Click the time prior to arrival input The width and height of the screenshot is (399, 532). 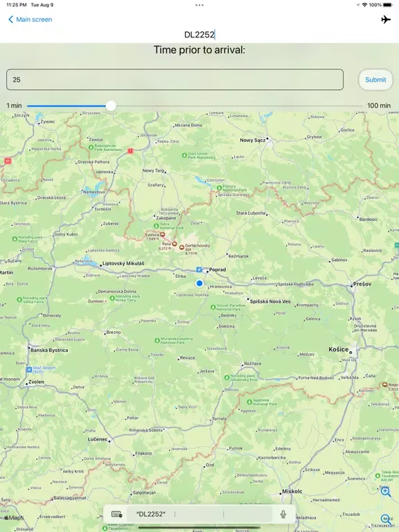[x=175, y=80]
